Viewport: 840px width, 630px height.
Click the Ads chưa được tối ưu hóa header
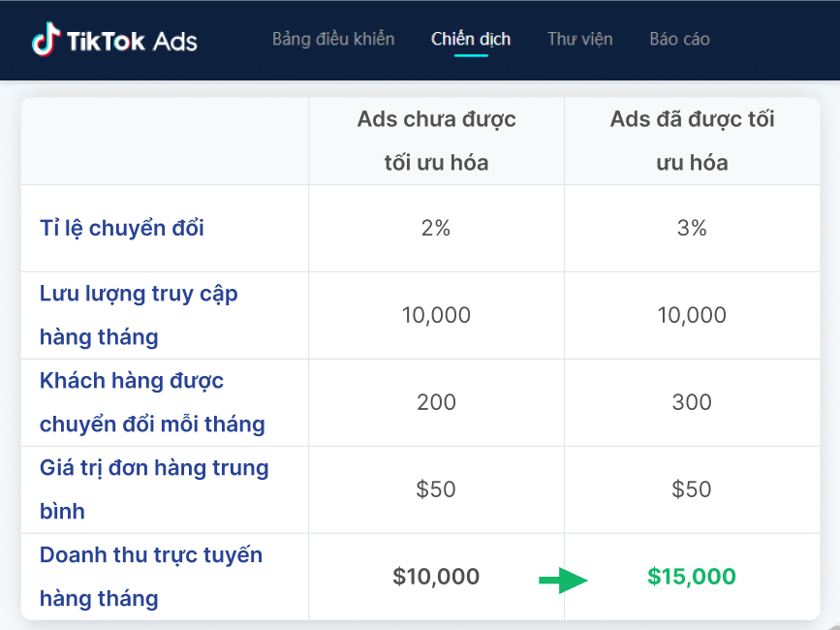pyautogui.click(x=436, y=141)
